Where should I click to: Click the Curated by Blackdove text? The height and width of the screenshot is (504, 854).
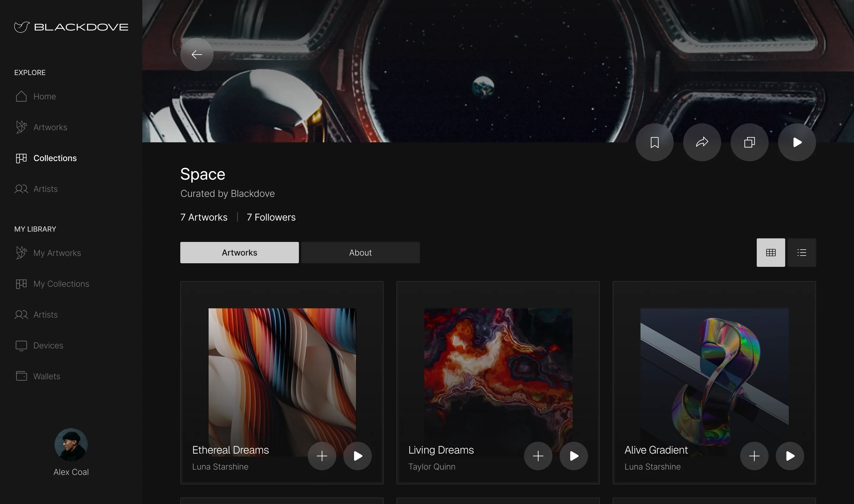tap(228, 194)
